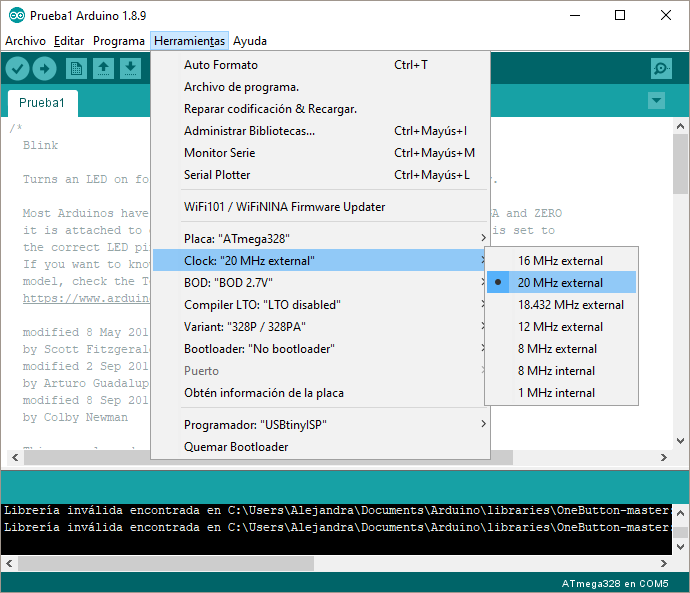Expand the Programador "USBtinyISP" submenu

coord(320,425)
